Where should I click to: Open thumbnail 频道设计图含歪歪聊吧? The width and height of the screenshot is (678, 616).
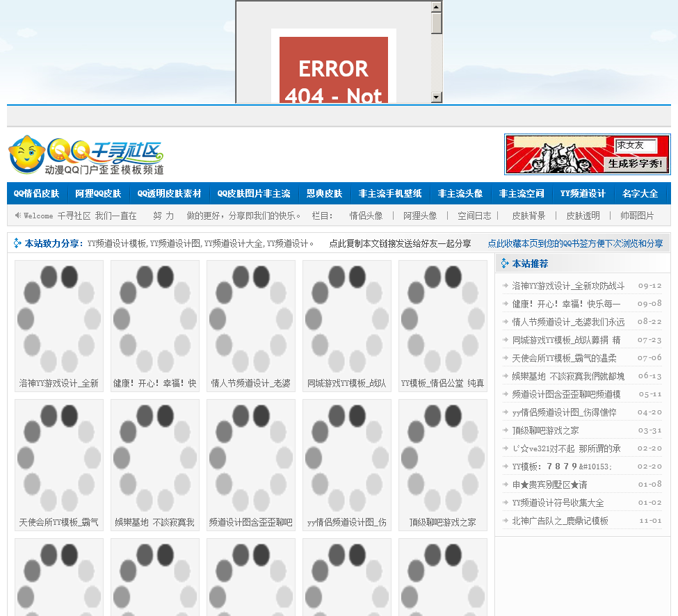click(x=251, y=465)
